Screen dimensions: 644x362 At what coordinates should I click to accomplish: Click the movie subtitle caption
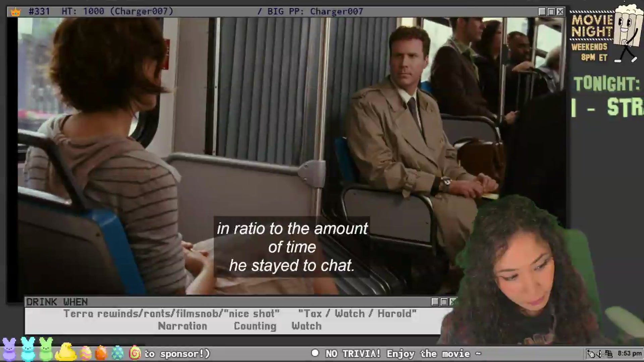point(292,247)
